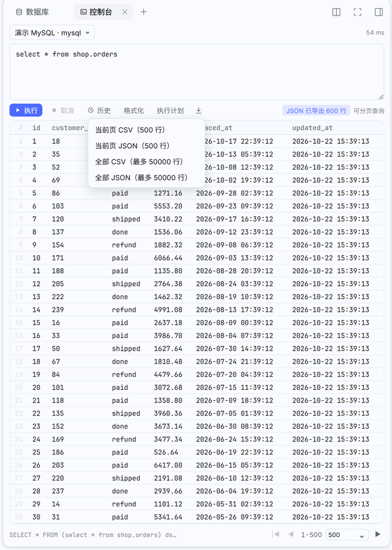
Task: Open the 演示 MySQL · mysql connection dropdown
Action: pyautogui.click(x=52, y=33)
